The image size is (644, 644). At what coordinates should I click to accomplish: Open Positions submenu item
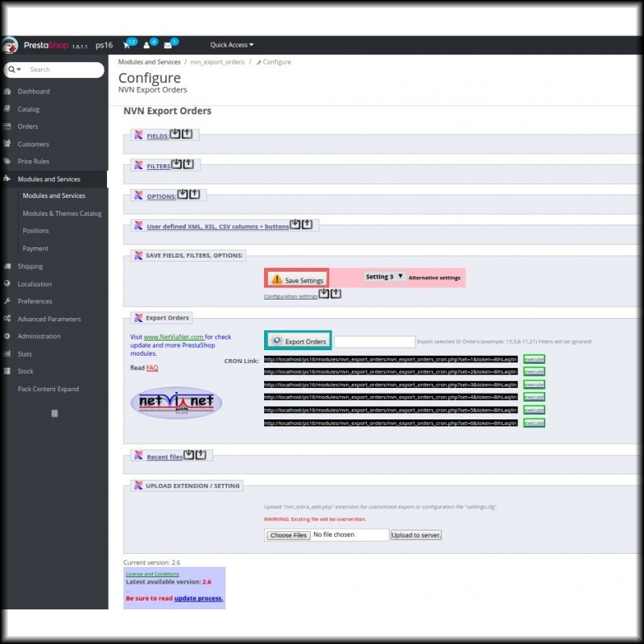coord(35,231)
